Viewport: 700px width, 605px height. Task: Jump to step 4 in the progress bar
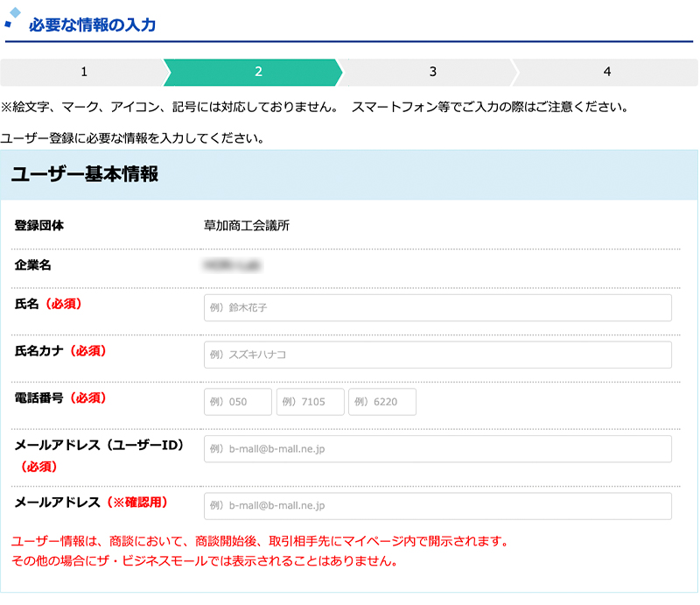(x=606, y=72)
